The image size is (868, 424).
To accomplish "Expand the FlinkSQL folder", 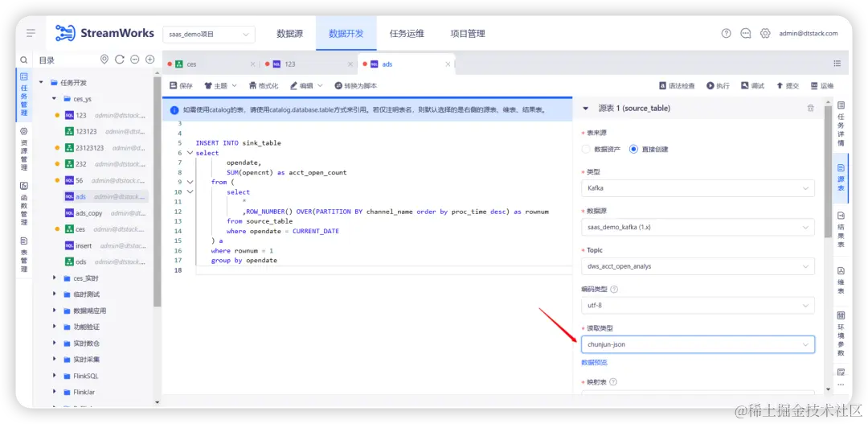I will [55, 375].
